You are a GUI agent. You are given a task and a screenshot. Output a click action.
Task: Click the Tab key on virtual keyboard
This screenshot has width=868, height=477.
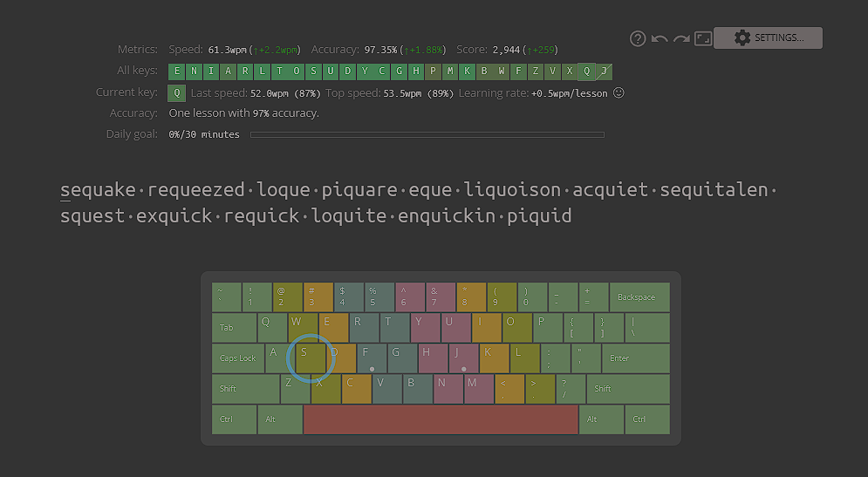(x=234, y=328)
